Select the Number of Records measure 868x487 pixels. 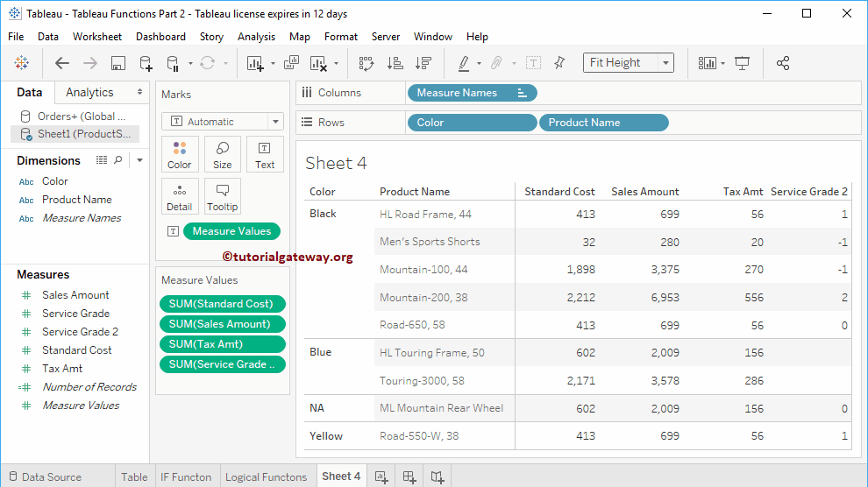pos(89,387)
